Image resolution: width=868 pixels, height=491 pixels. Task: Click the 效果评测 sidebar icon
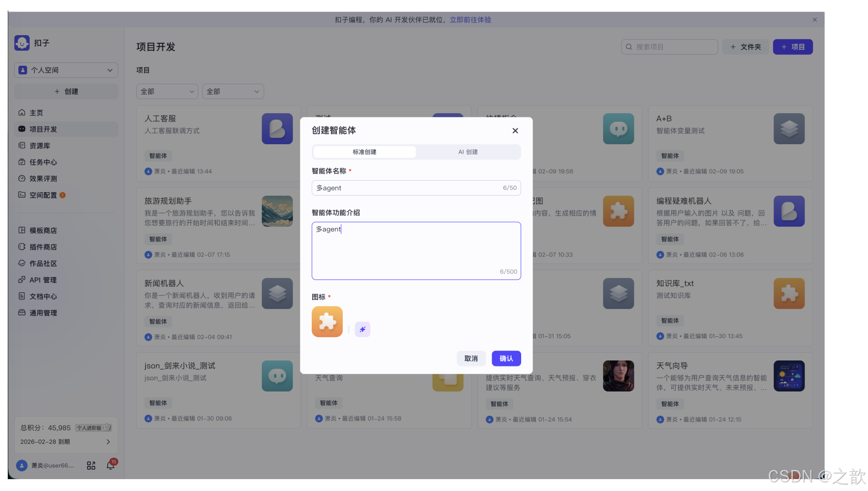pos(22,178)
